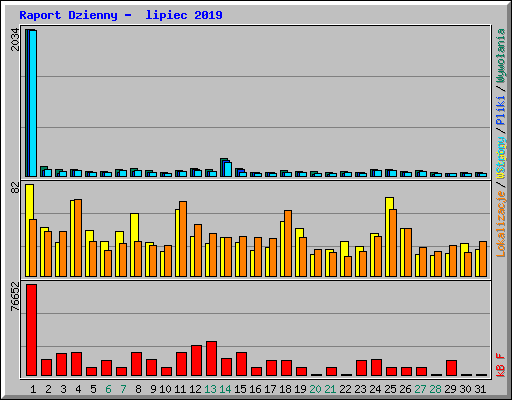Click the 'Wywołania' legend label
Image resolution: width=512 pixels, height=400 pixels.
pos(501,56)
